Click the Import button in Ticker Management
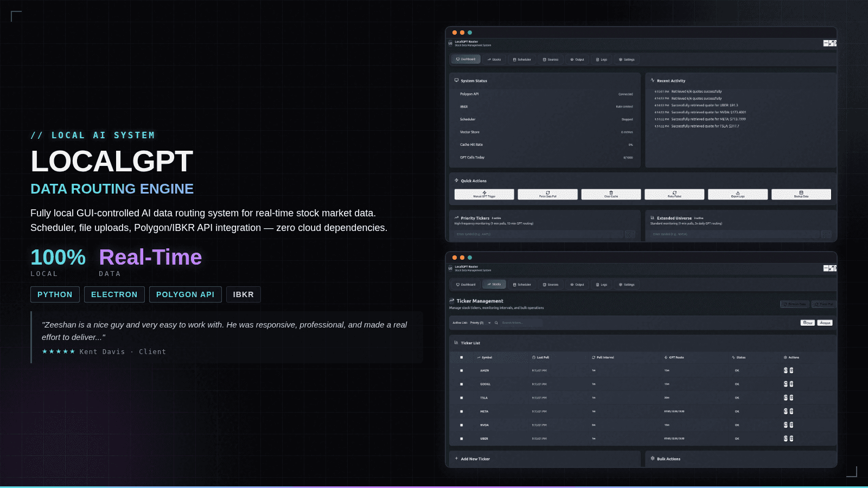868x488 pixels. [x=825, y=323]
